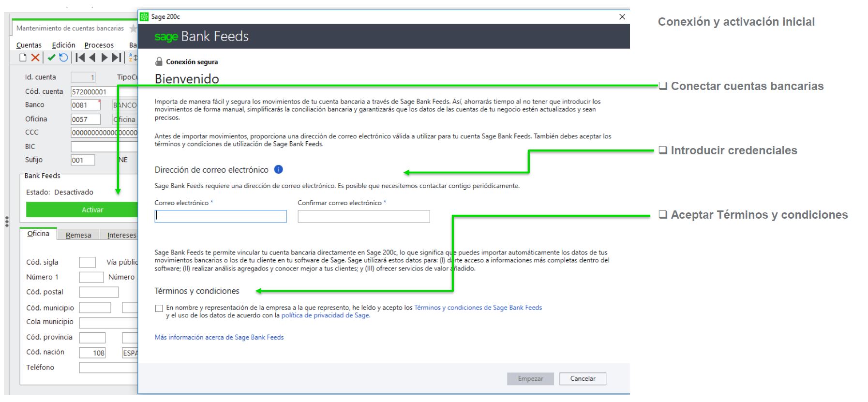The image size is (868, 402).
Task: Switch to the Oficina tab
Action: [38, 234]
